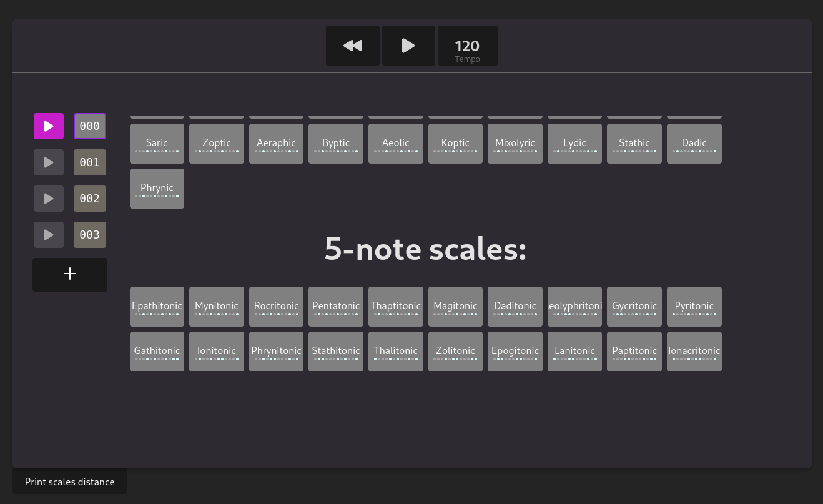Click the Pyritonic scale tile
The height and width of the screenshot is (504, 823).
click(694, 307)
